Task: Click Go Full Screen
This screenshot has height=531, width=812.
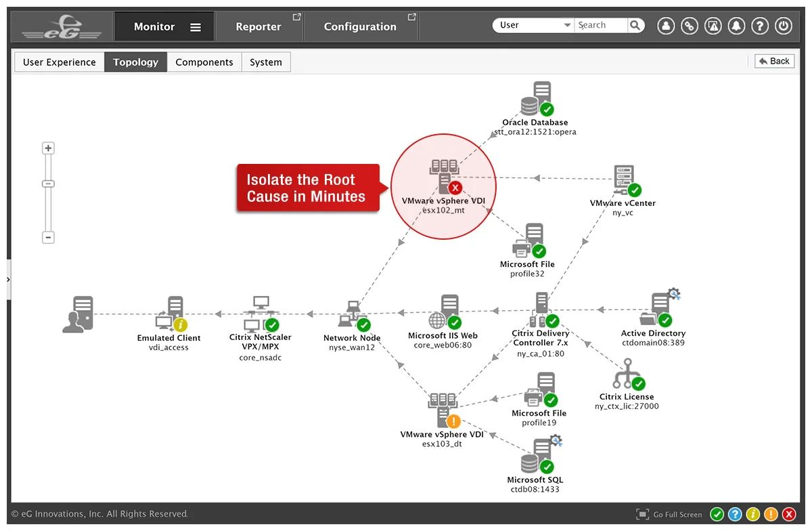Action: point(670,515)
